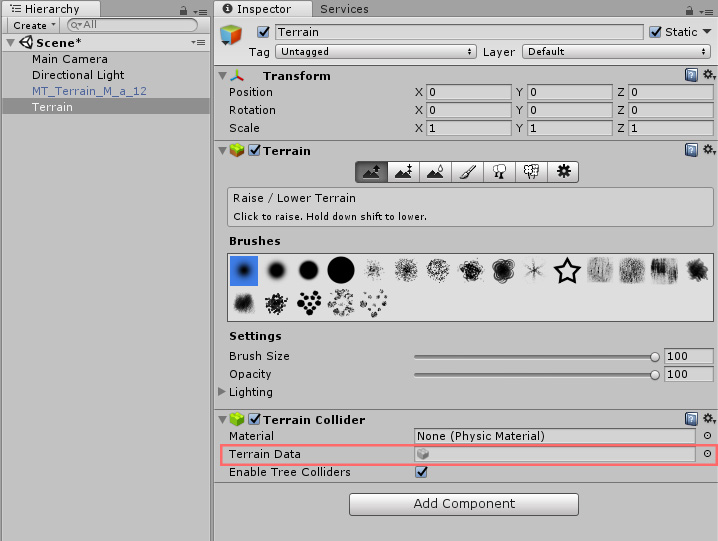Open Terrain component help icon
Image resolution: width=718 pixels, height=541 pixels.
click(691, 150)
